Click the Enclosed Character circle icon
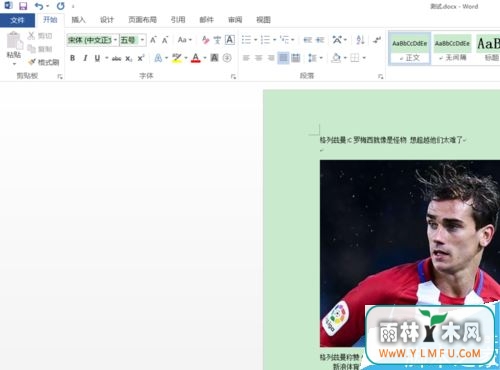 [227, 58]
